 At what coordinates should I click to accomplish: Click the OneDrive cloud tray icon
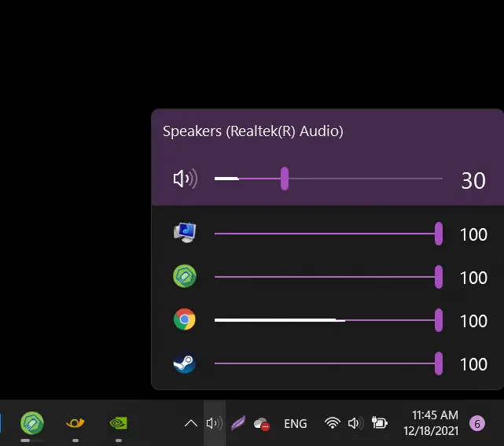(261, 424)
